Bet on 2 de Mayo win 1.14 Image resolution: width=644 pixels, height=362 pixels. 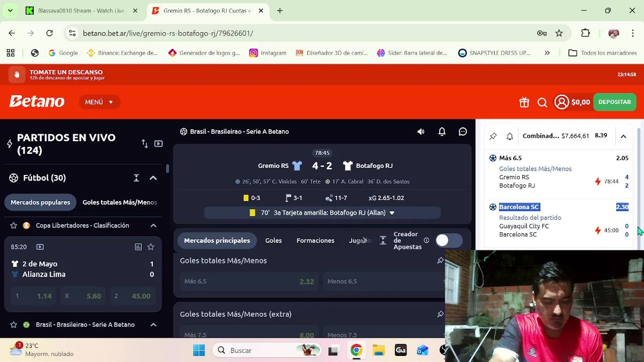tap(33, 296)
